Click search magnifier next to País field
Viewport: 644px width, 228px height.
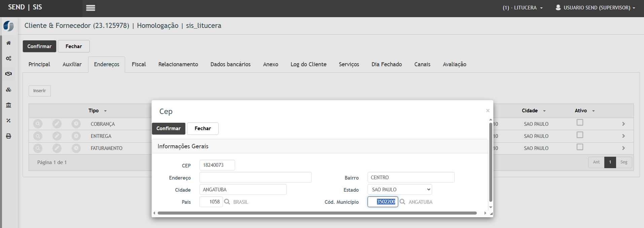pos(227,202)
